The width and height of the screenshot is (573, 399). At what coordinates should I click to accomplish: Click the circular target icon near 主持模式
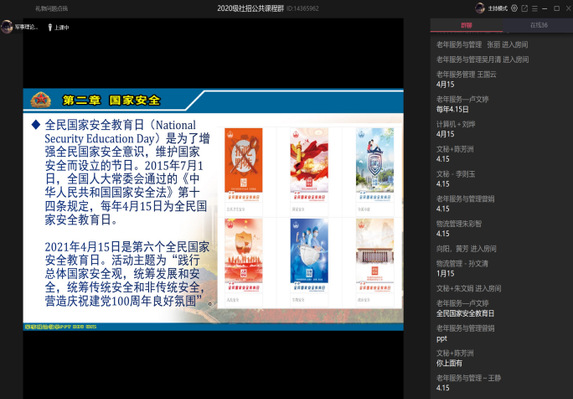514,8
